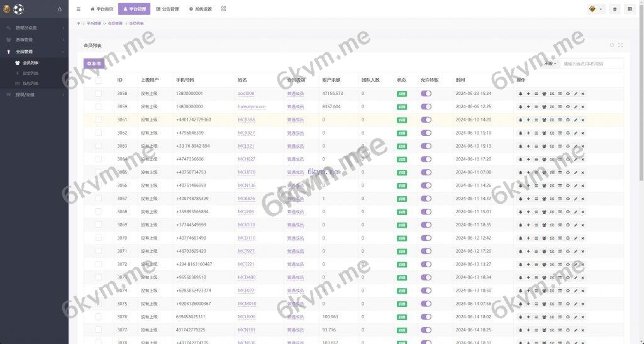Collapse the 会员管理 sidebar menu
Viewport: 644px width, 344px height.
pyautogui.click(x=34, y=52)
